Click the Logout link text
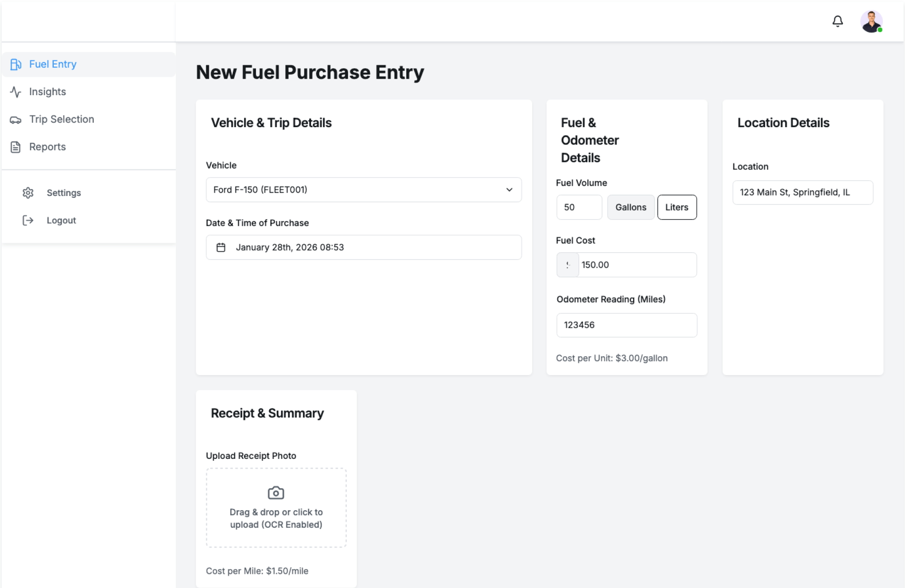This screenshot has width=905, height=588. tap(61, 220)
